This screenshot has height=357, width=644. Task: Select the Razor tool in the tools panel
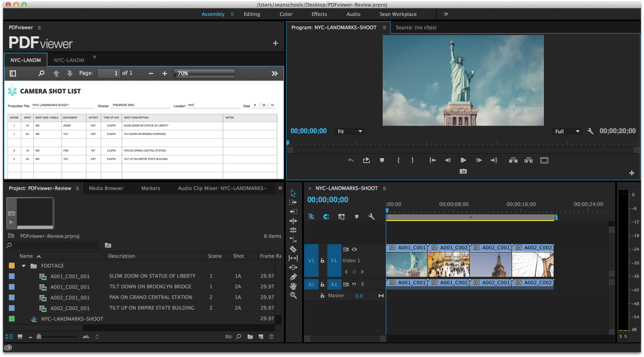tap(293, 249)
